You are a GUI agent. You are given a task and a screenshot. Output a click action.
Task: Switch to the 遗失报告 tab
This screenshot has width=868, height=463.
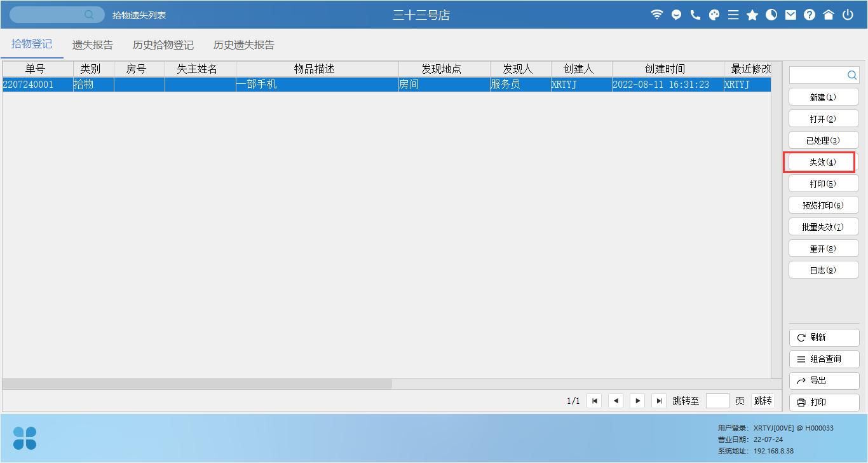point(93,45)
